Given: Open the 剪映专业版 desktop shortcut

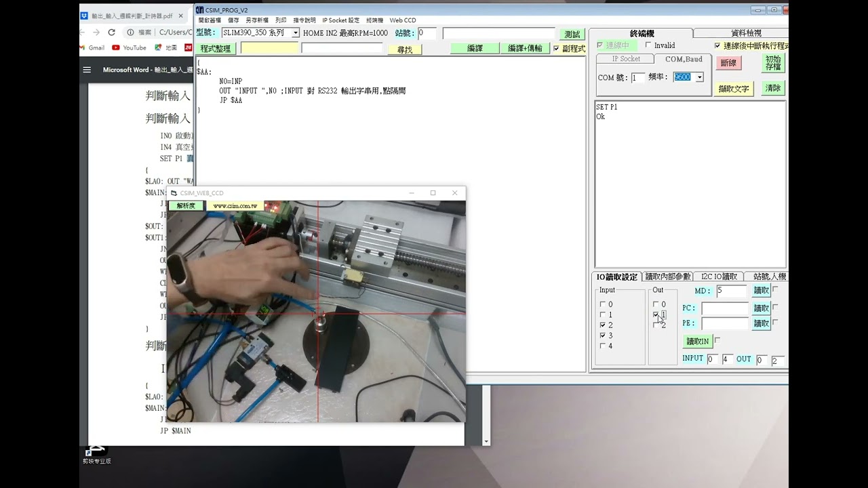Looking at the screenshot, I should coord(96,454).
